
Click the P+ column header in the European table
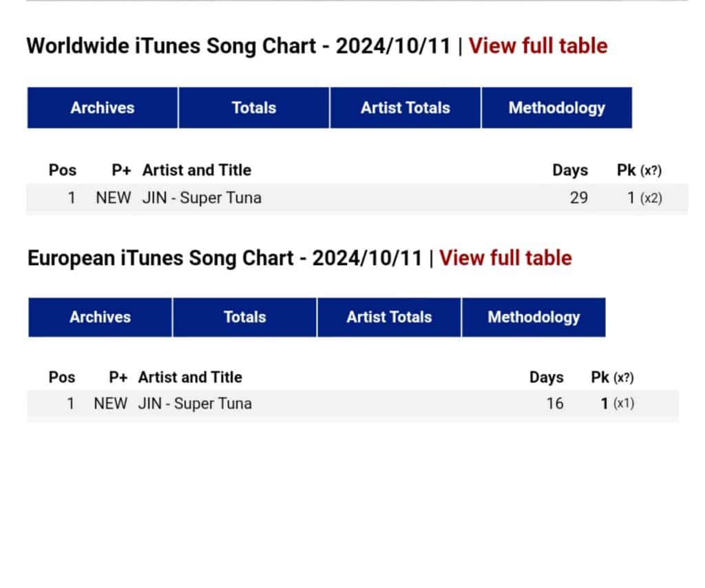tap(118, 377)
